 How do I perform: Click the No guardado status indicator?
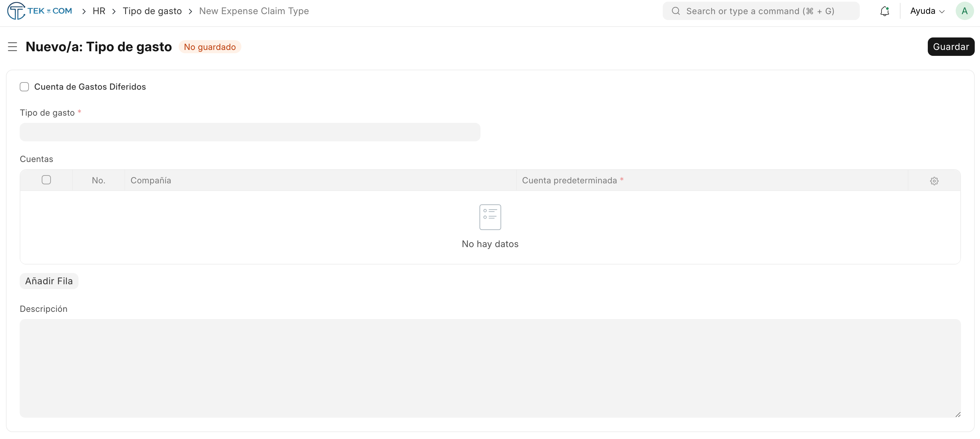[x=210, y=47]
